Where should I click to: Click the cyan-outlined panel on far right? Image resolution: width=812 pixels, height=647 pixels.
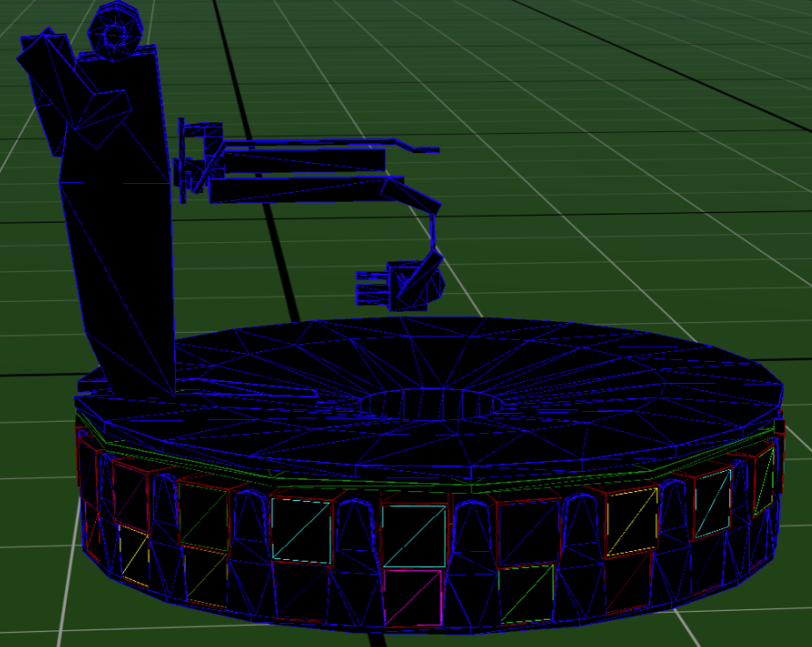pos(713,504)
